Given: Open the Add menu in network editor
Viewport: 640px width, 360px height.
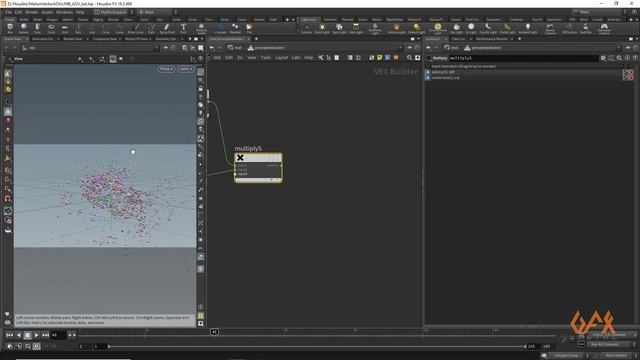Looking at the screenshot, I should (217, 58).
